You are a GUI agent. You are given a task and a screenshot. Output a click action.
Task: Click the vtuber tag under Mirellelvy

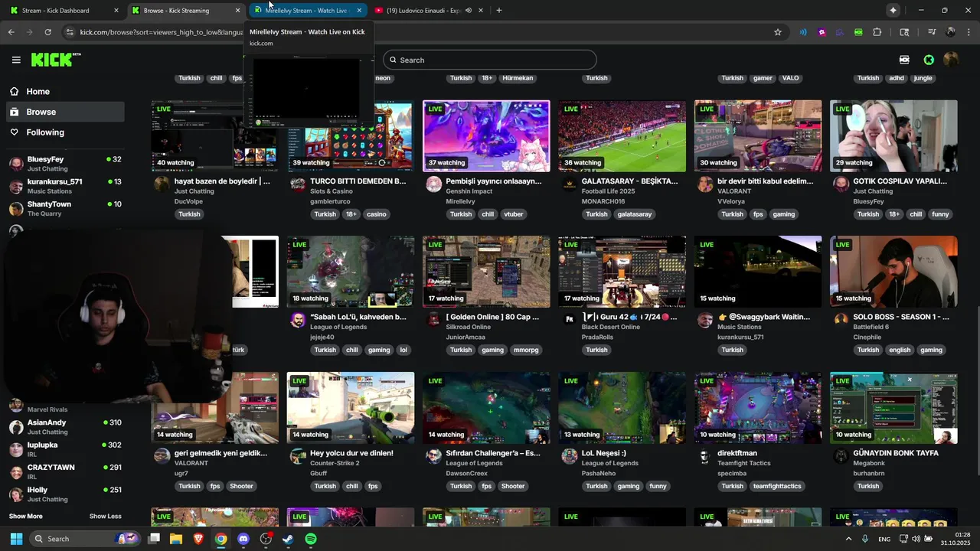click(x=514, y=214)
